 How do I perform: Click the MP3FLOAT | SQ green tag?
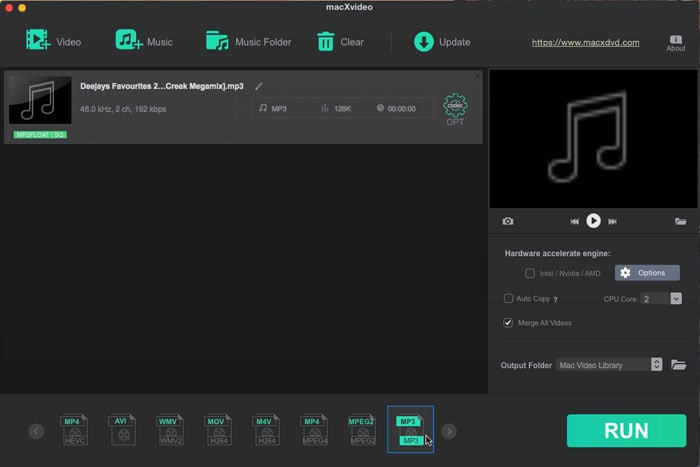pyautogui.click(x=40, y=135)
